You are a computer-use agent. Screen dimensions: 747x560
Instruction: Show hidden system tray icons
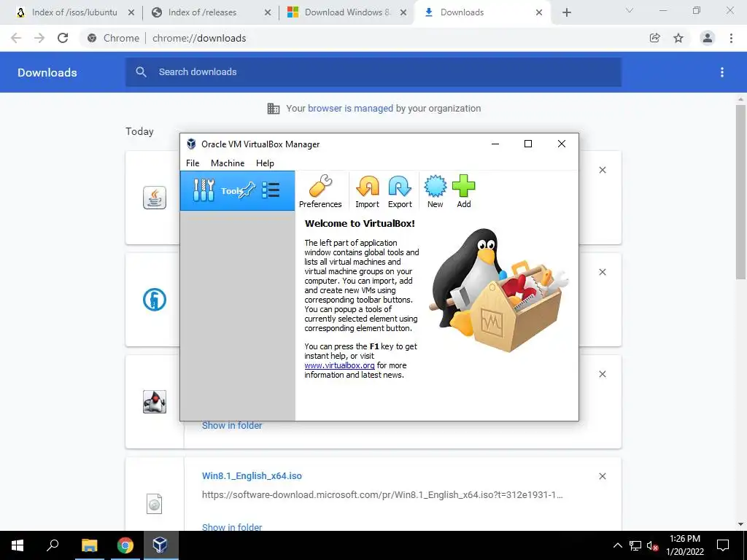pos(617,545)
